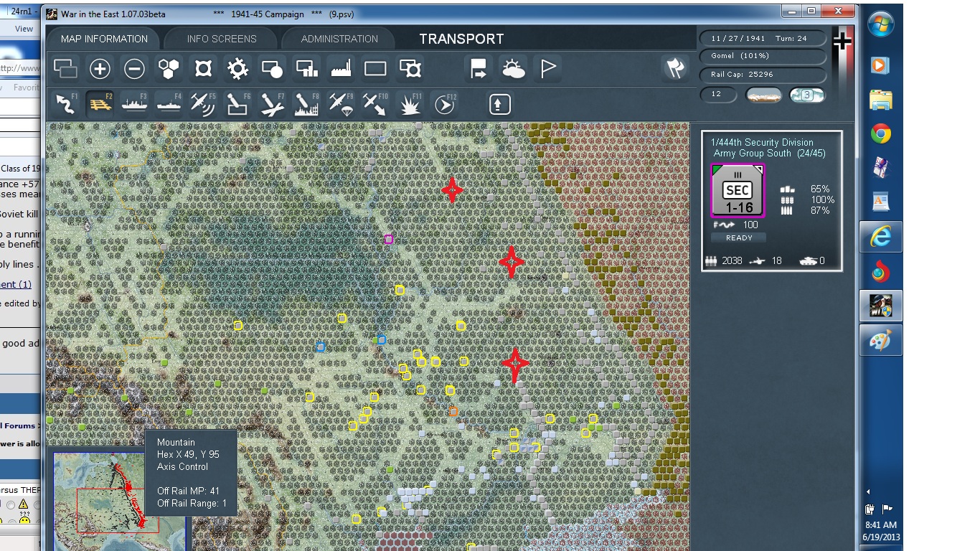Click the 87% value in unit panel
The width and height of the screenshot is (980, 551).
tap(820, 210)
